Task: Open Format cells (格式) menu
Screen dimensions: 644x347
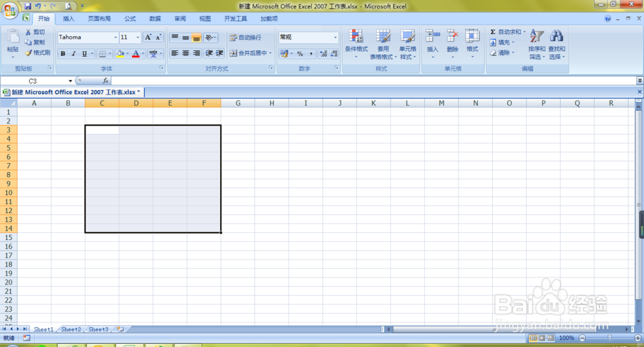Action: click(472, 44)
